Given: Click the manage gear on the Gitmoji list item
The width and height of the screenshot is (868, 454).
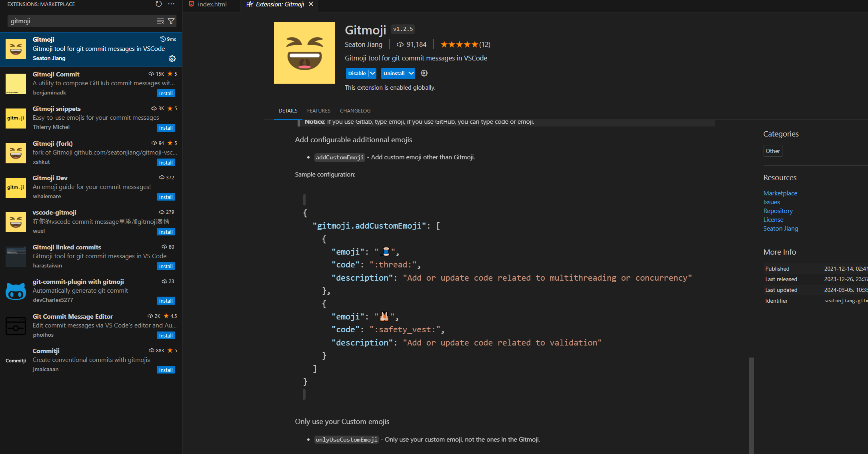Looking at the screenshot, I should click(172, 58).
